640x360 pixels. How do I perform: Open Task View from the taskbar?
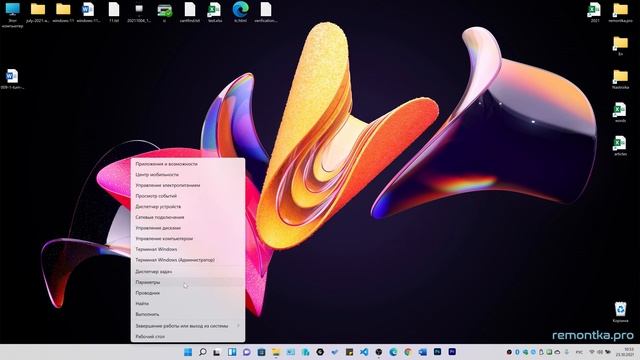(216, 352)
